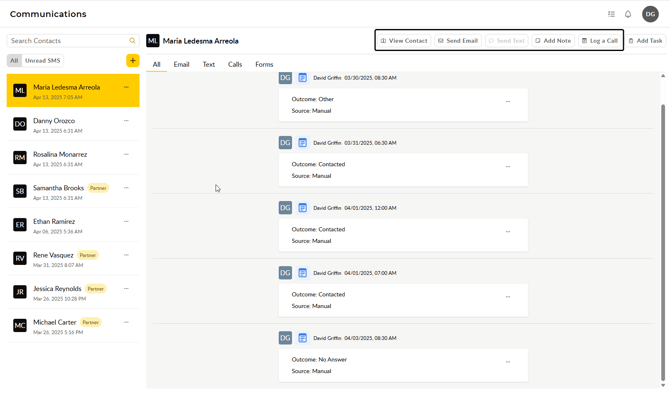The image size is (670, 393).
Task: Click the RV avatar for Rene Vasquez
Action: coord(20,258)
